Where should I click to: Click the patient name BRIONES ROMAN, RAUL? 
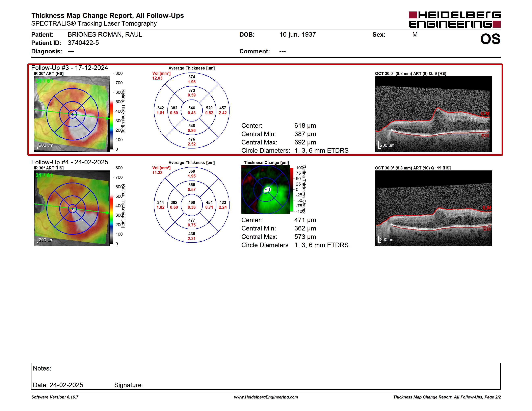tap(105, 35)
